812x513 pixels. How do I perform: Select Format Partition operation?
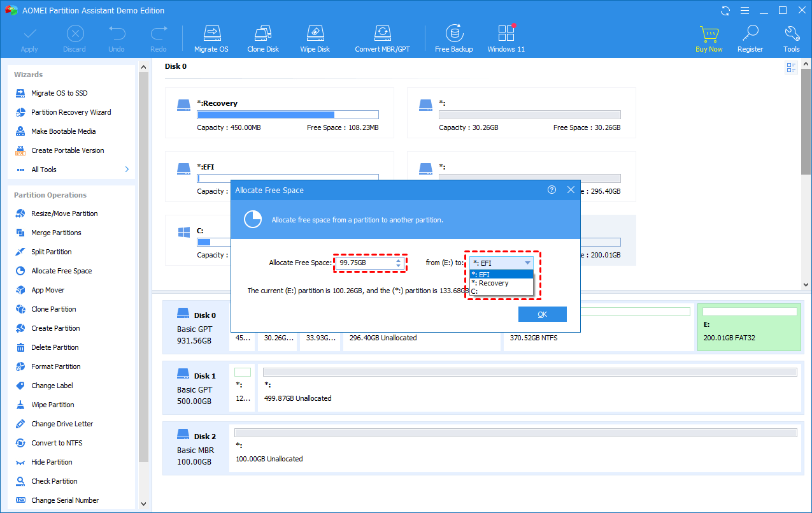pyautogui.click(x=55, y=366)
